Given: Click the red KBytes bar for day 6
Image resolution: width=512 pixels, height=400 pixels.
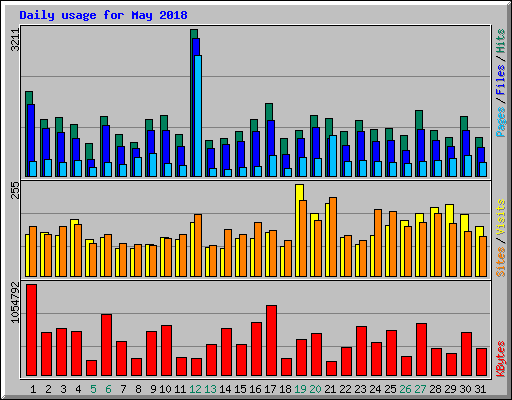Looking at the screenshot, I should [x=106, y=345].
